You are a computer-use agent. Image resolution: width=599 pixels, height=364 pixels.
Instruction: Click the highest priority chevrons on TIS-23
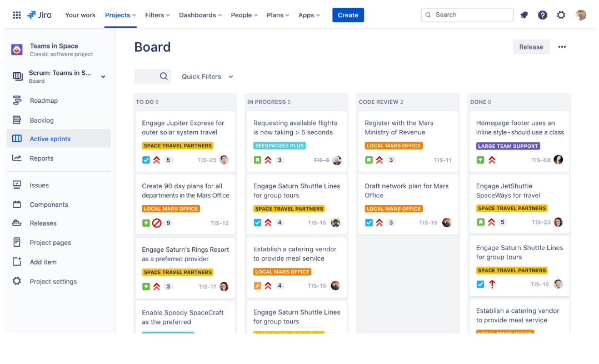492,222
